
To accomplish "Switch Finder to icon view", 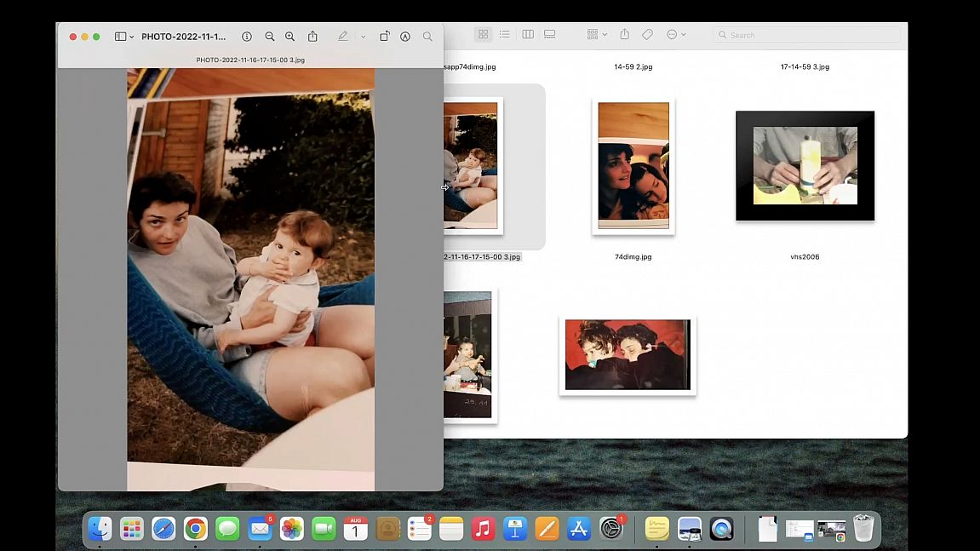I will [x=483, y=35].
